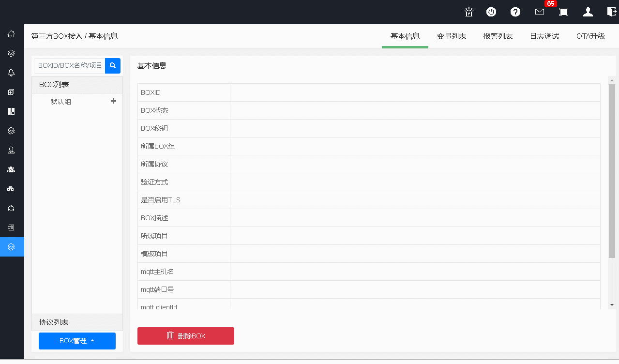Viewport: 619px width, 364px height.
Task: Open the OTA升级 tab
Action: pos(590,36)
